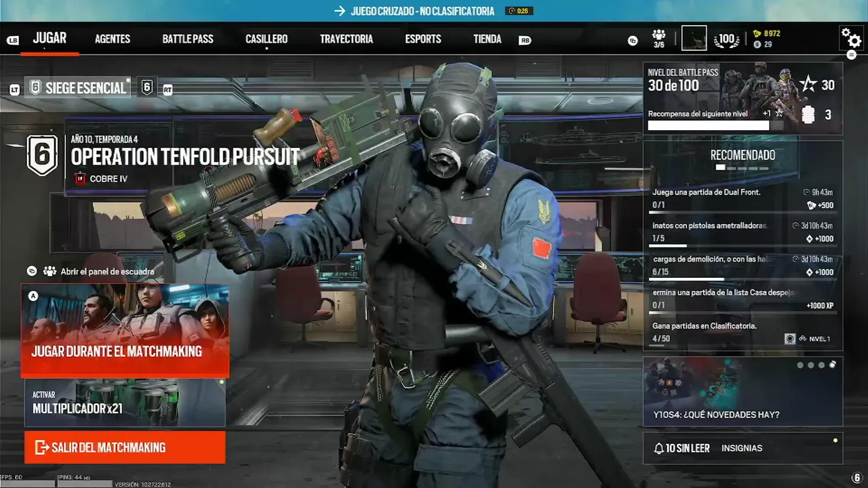The image size is (868, 488).
Task: Click the player avatar thumbnail
Action: click(694, 38)
